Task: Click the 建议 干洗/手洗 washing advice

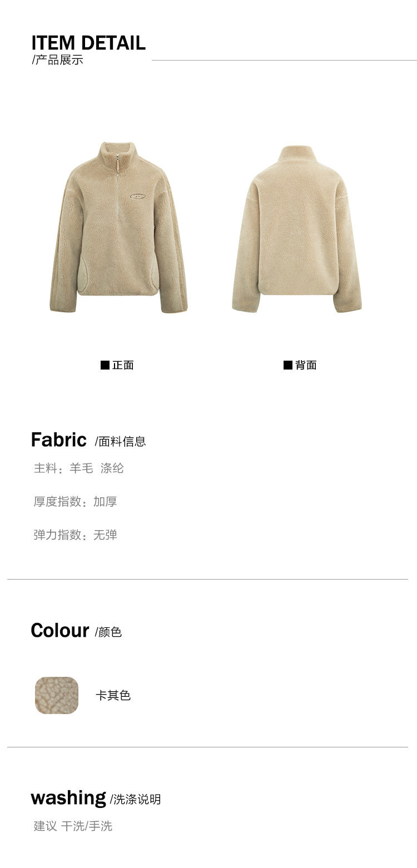Action: tap(73, 826)
